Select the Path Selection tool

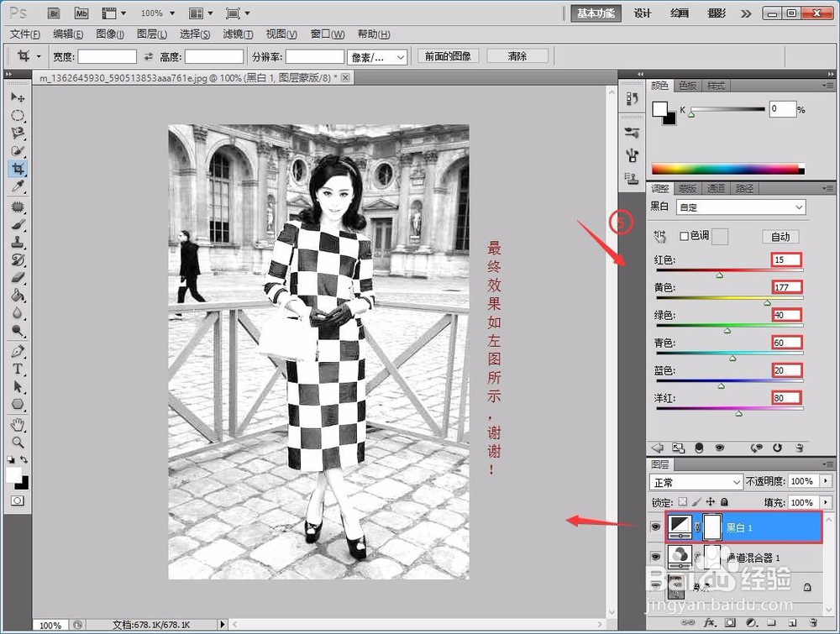(18, 386)
